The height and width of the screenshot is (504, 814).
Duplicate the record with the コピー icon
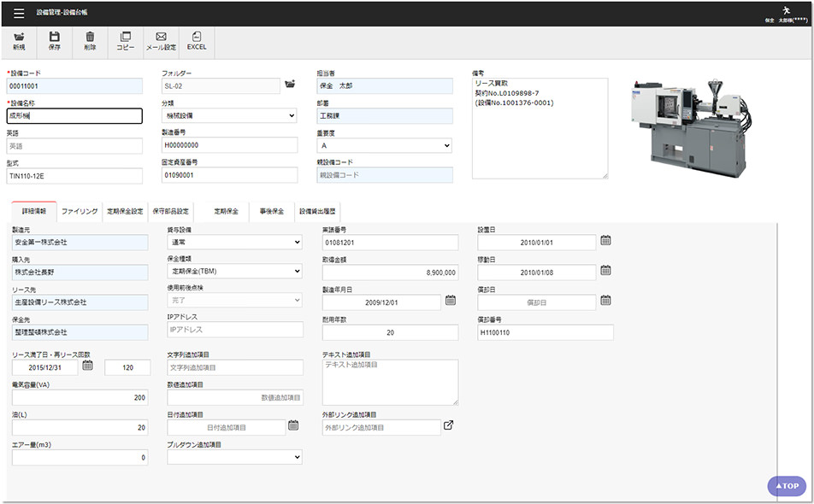125,41
